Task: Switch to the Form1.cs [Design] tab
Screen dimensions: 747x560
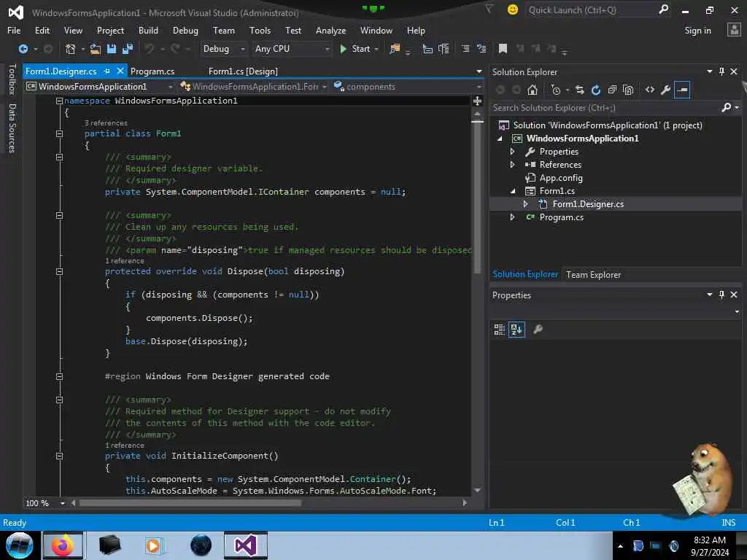Action: pyautogui.click(x=243, y=71)
